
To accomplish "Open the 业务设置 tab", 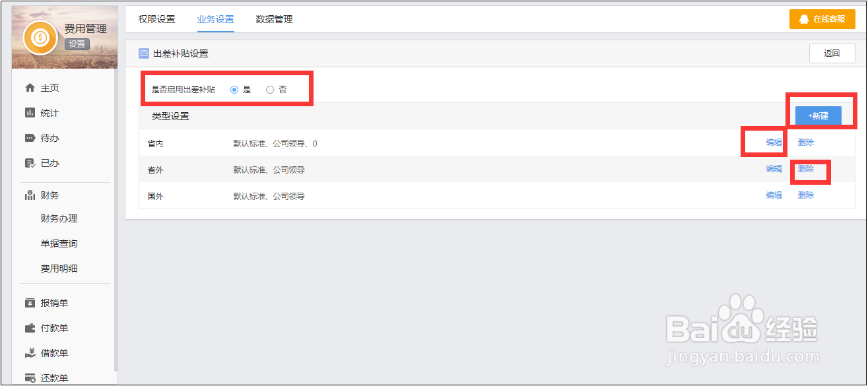I will (x=215, y=19).
